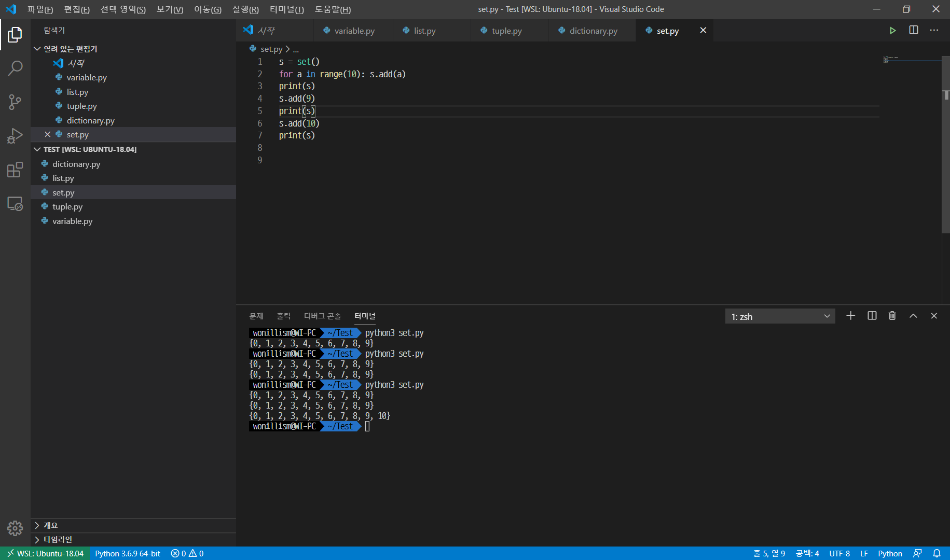Open the Edit menu
The image size is (950, 560).
tap(77, 9)
